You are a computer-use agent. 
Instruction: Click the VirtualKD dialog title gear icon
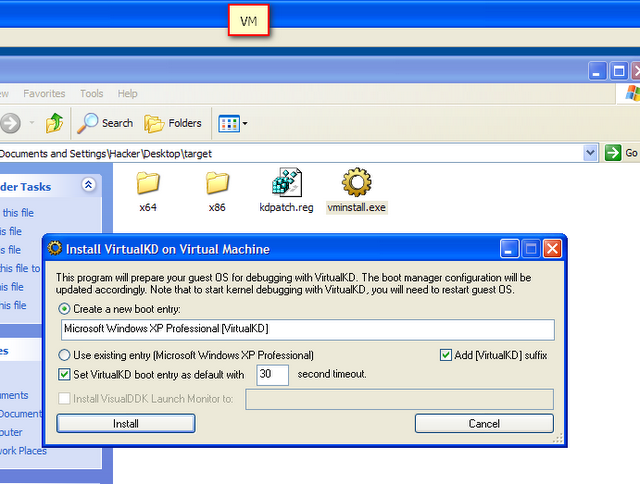coord(55,248)
